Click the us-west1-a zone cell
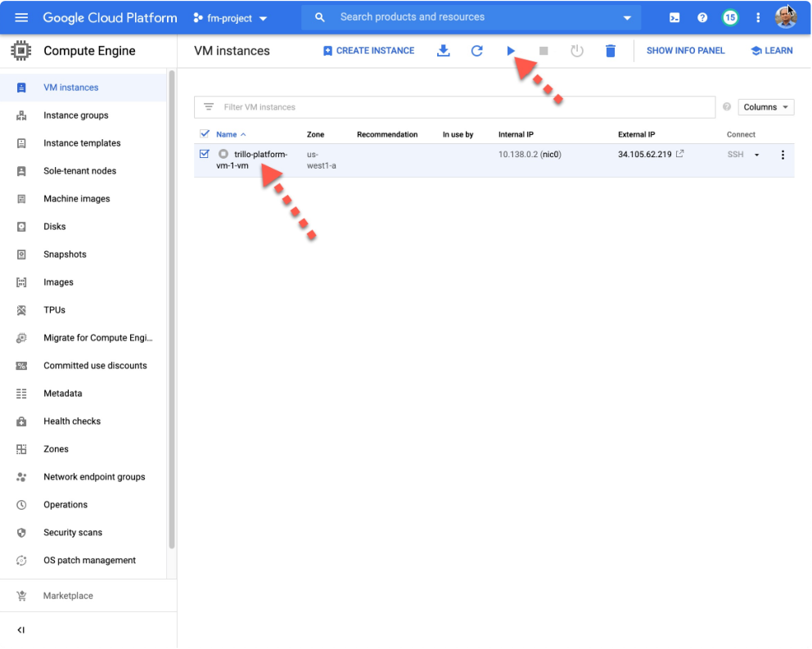Viewport: 812px width, 649px height. [321, 160]
